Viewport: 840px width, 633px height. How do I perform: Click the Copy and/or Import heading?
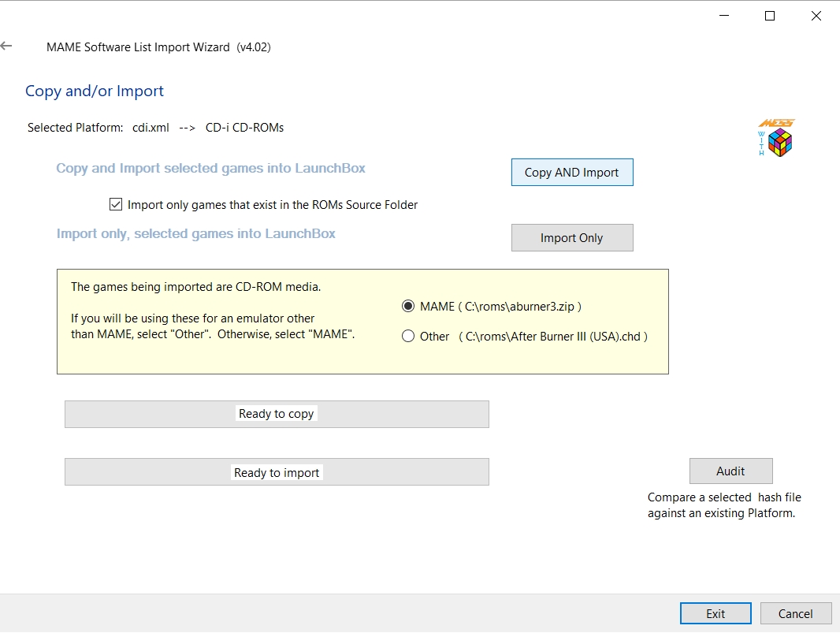(x=95, y=91)
